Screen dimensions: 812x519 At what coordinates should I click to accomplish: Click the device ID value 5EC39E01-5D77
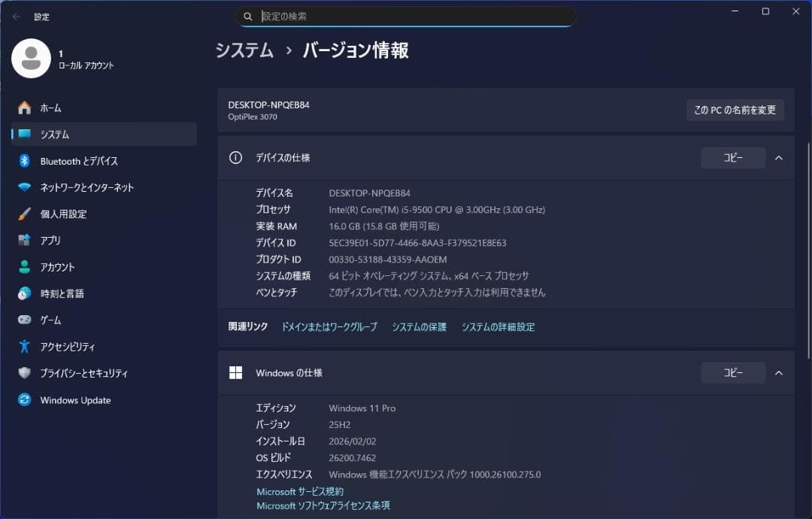tap(417, 243)
